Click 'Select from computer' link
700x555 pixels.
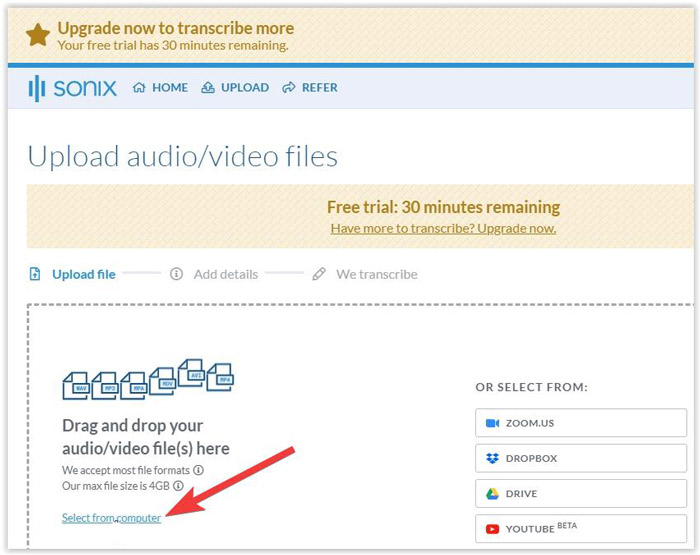(x=112, y=518)
